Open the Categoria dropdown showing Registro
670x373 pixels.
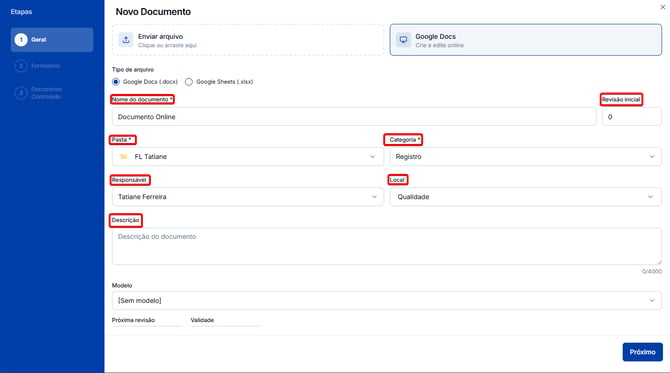click(526, 157)
